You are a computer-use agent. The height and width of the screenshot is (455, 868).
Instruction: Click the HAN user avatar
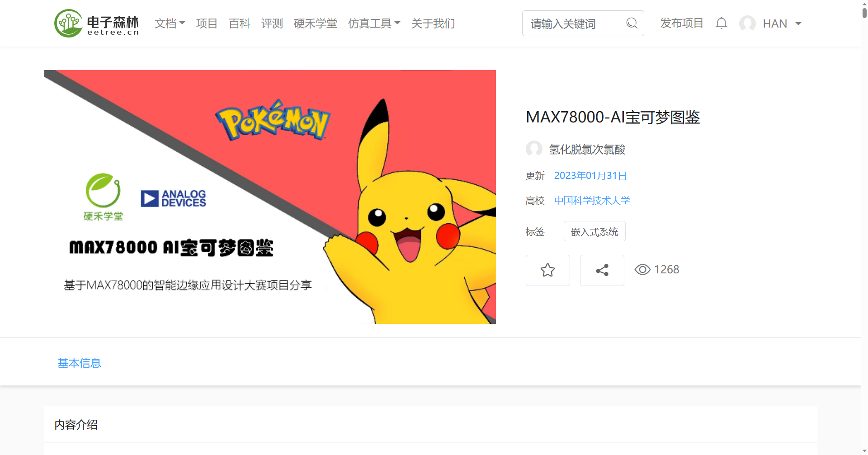(x=747, y=23)
